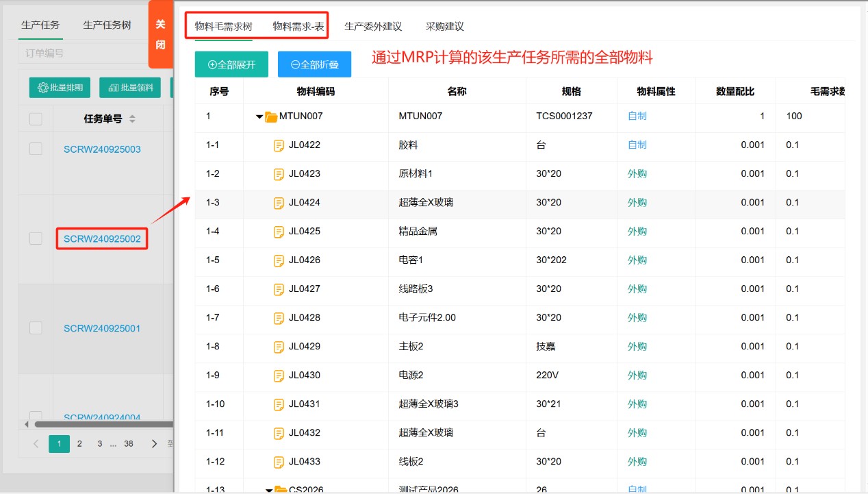Open the 采购建议 tab
The image size is (868, 494).
[x=444, y=27]
